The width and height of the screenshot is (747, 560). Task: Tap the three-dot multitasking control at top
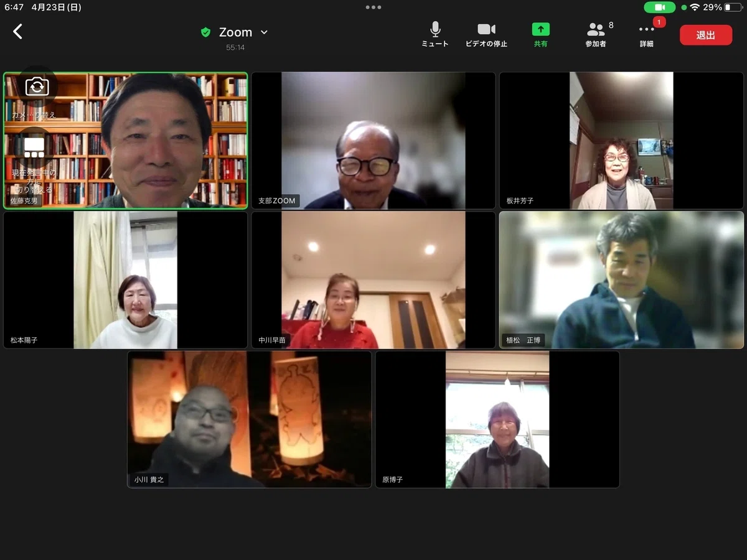click(374, 7)
